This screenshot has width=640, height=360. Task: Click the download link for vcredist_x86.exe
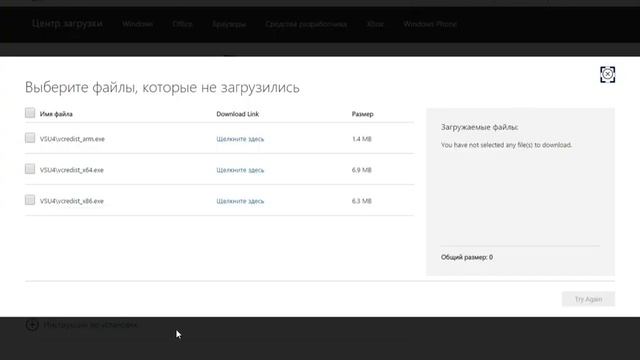coord(240,201)
